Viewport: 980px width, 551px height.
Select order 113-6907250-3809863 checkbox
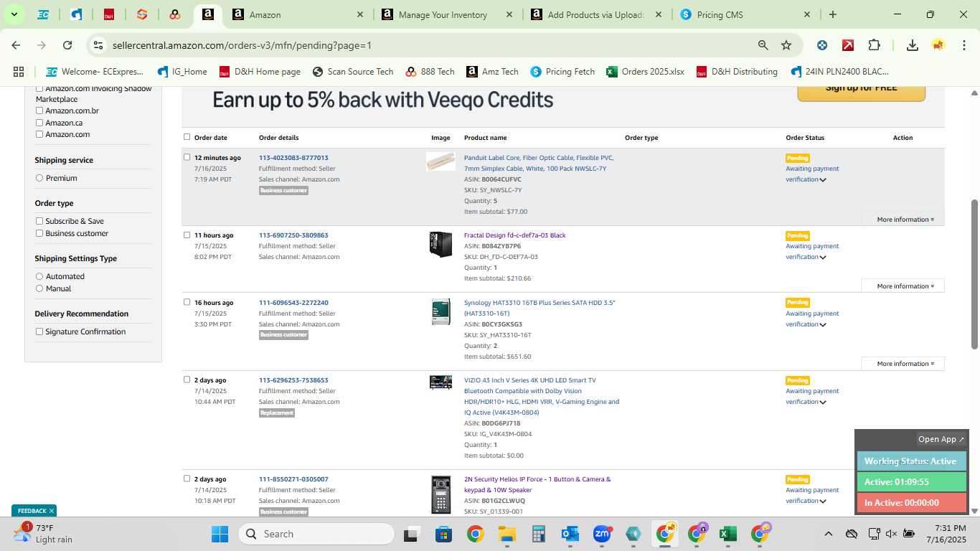[187, 235]
